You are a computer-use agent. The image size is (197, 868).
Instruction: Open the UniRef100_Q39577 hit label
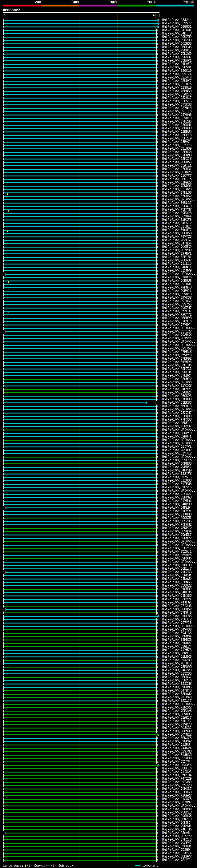[x=176, y=24]
